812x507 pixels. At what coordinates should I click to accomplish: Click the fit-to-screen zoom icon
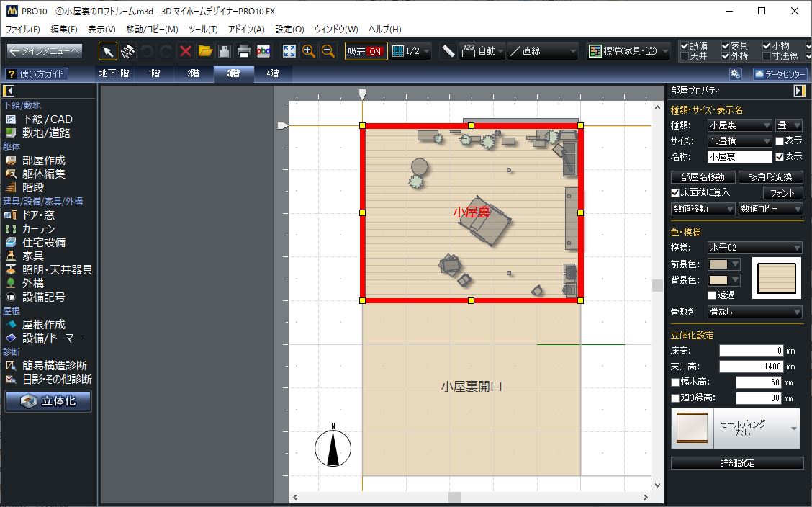(289, 51)
